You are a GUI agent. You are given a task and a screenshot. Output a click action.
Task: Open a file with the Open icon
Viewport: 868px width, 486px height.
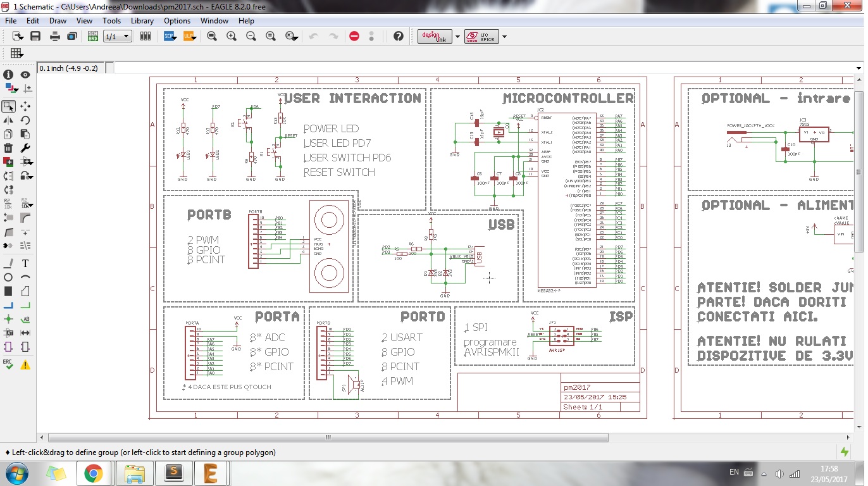pyautogui.click(x=17, y=36)
